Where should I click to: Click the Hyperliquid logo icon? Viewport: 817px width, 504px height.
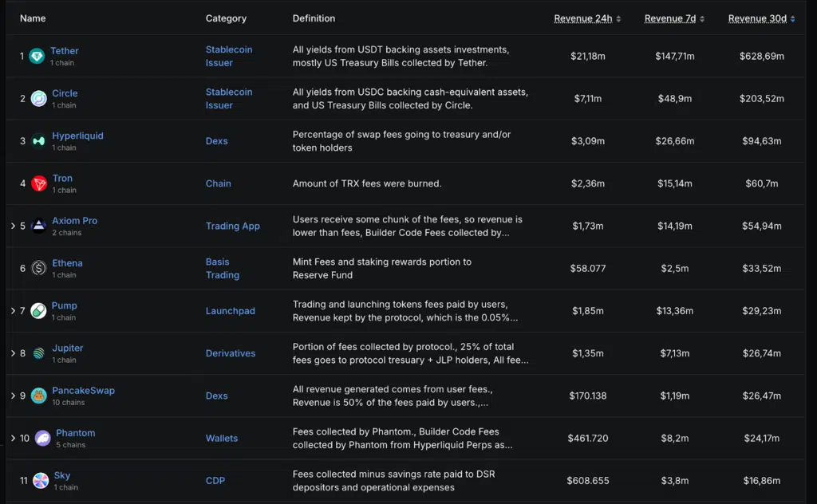pyautogui.click(x=37, y=140)
